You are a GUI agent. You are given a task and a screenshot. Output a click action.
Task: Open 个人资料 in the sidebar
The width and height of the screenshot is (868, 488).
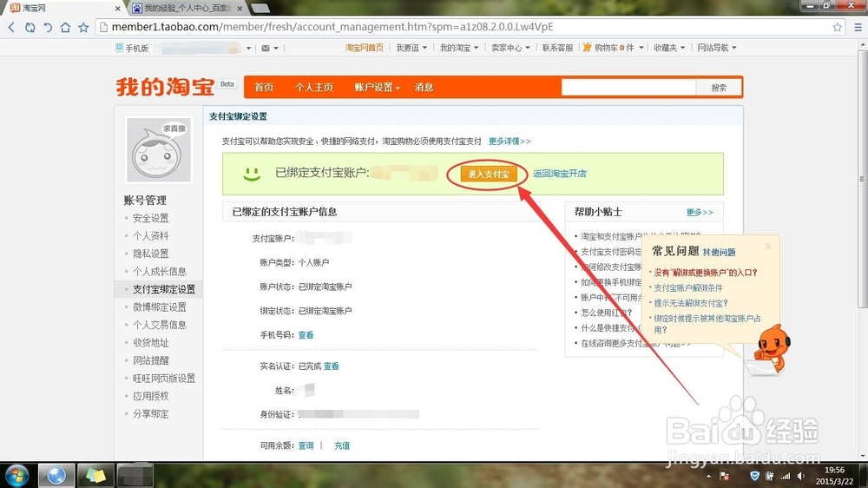click(150, 236)
